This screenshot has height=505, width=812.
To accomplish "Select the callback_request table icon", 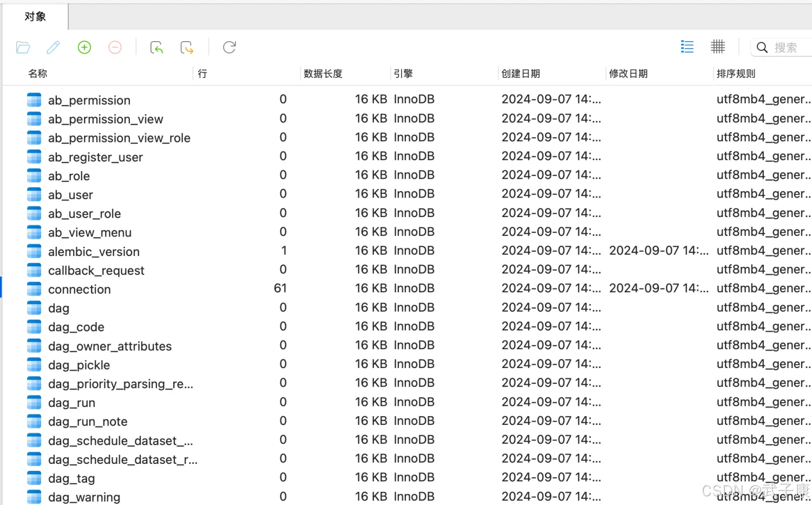I will pyautogui.click(x=34, y=270).
